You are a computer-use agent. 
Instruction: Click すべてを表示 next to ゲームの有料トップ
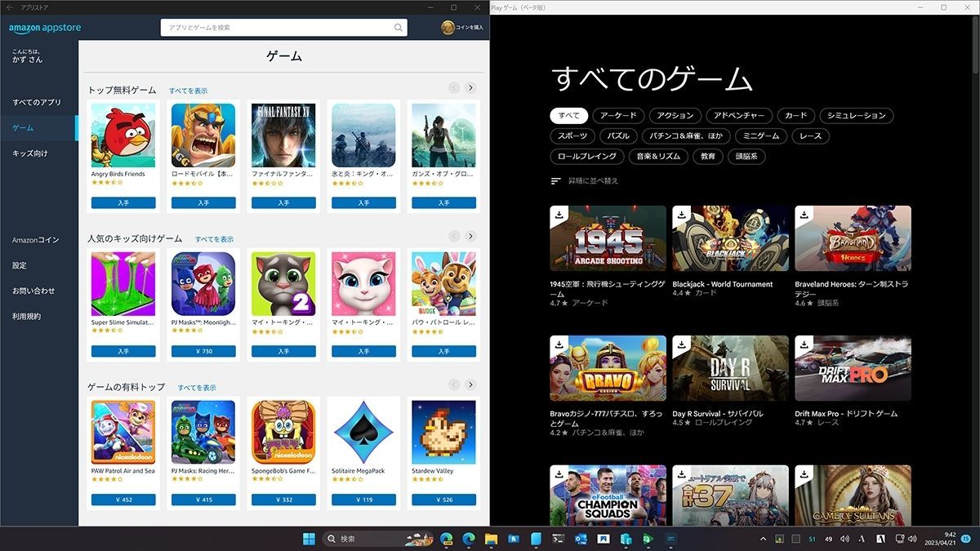(197, 388)
